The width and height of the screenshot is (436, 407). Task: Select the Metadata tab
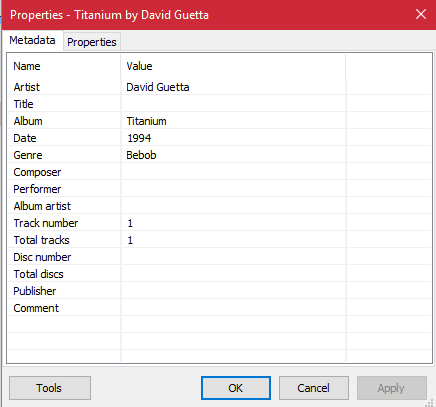click(32, 40)
